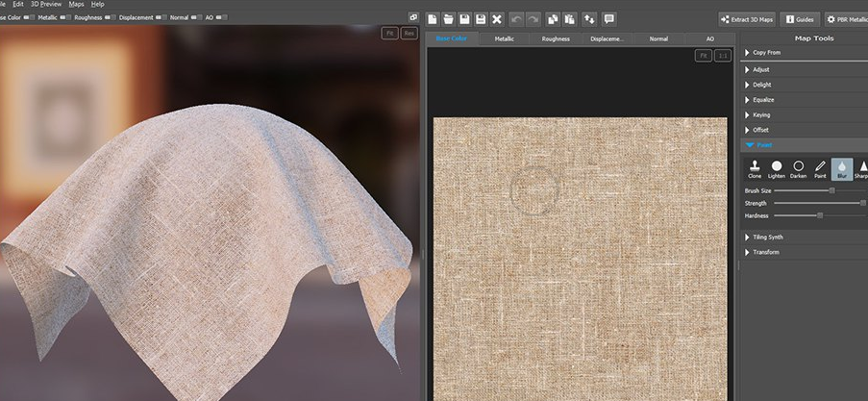Click the New file icon

point(433,18)
